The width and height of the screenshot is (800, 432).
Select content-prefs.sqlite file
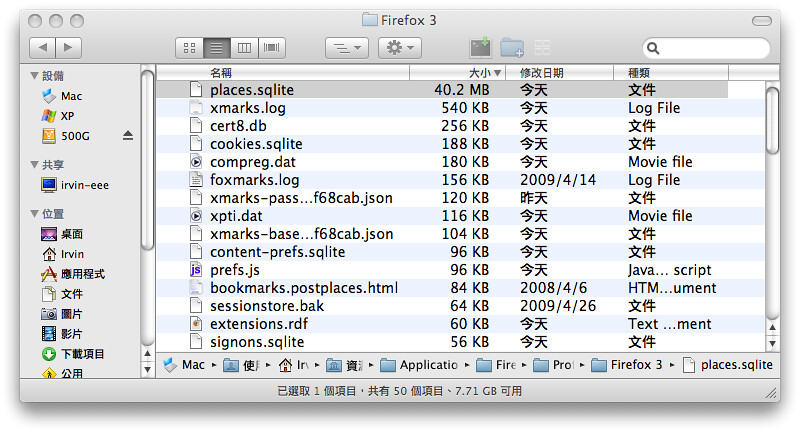(278, 252)
